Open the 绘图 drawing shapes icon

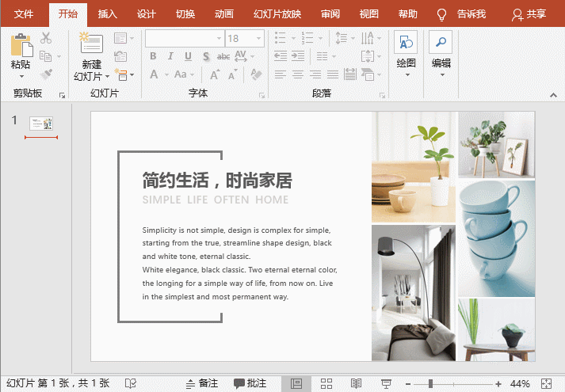(406, 44)
